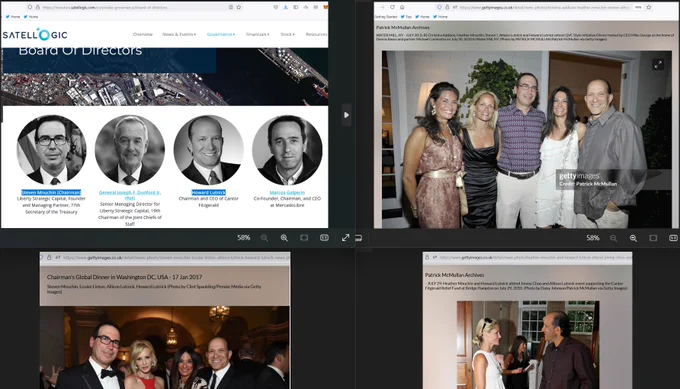Screen dimensions: 680x389
Task: Click the 58% zoom value of Satellogic panel
Action: pos(244,238)
